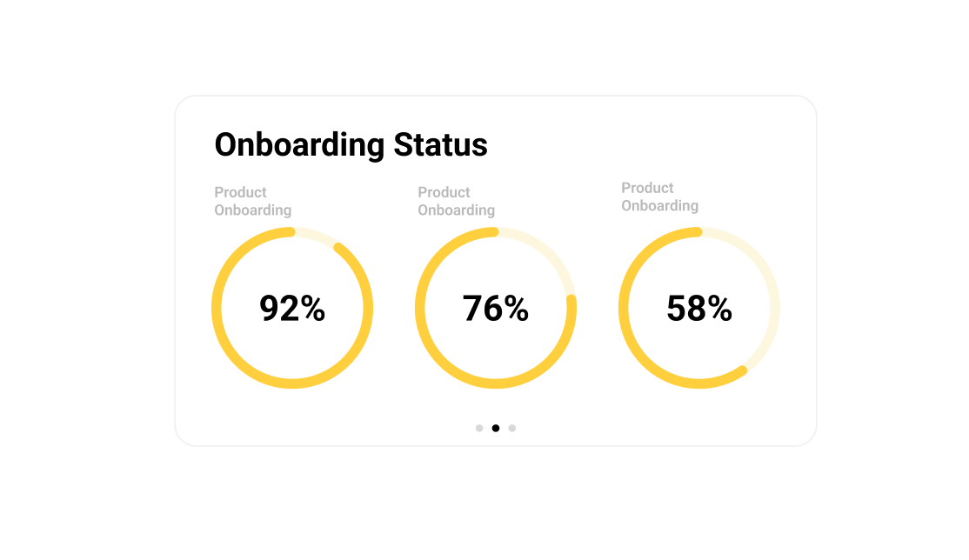Select the first carousel navigation dot
The width and height of the screenshot is (969, 560).
click(x=479, y=428)
